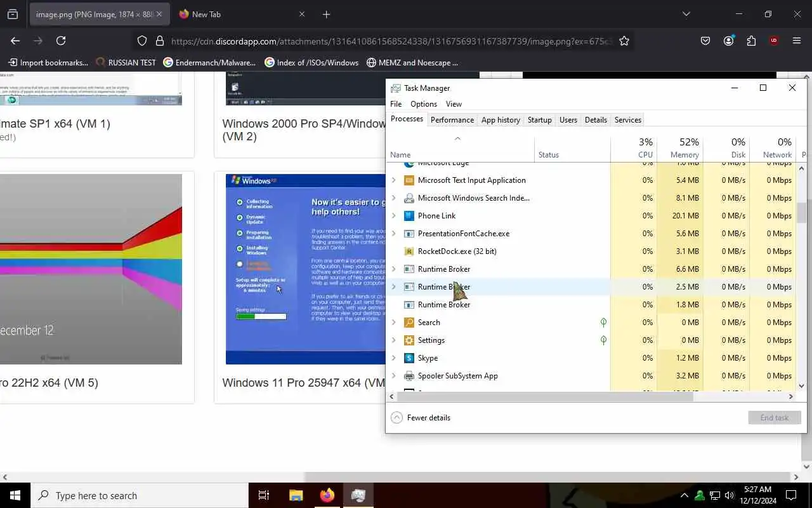The width and height of the screenshot is (812, 508).
Task: Expand the Skype process group
Action: click(x=393, y=358)
